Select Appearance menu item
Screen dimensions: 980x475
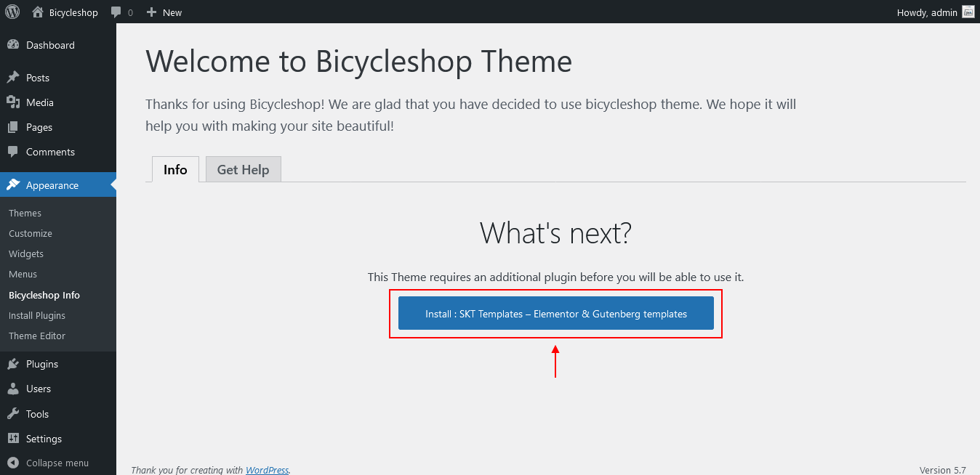[x=52, y=185]
